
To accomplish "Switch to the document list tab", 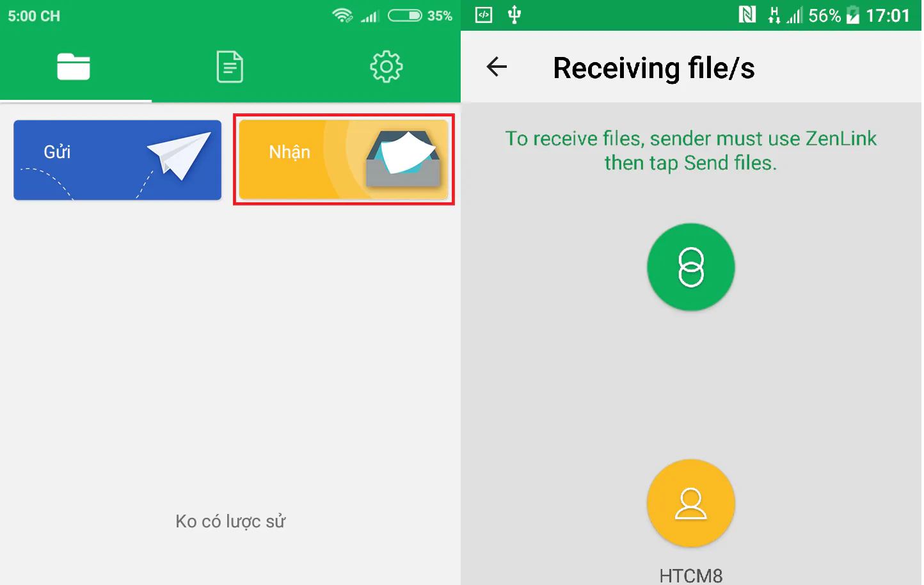I will point(230,67).
